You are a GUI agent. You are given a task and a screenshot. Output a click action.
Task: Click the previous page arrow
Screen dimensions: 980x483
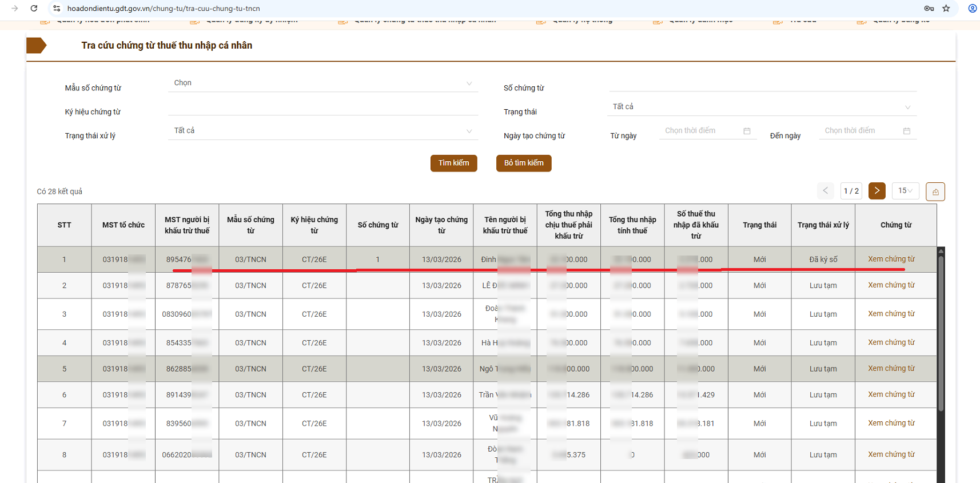pyautogui.click(x=825, y=191)
